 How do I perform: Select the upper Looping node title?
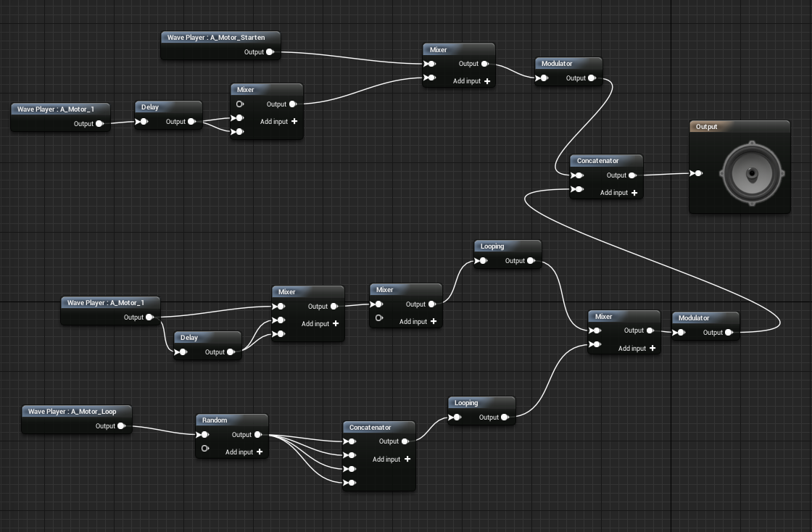coord(492,246)
